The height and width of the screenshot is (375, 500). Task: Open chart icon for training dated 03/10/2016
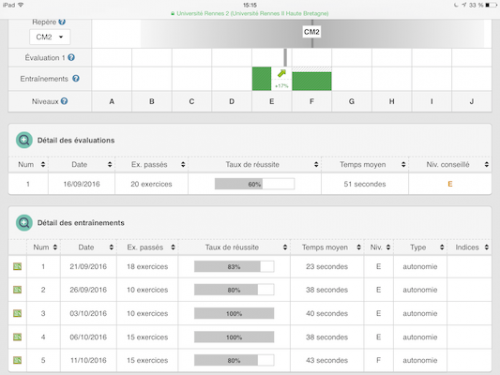pyautogui.click(x=17, y=313)
